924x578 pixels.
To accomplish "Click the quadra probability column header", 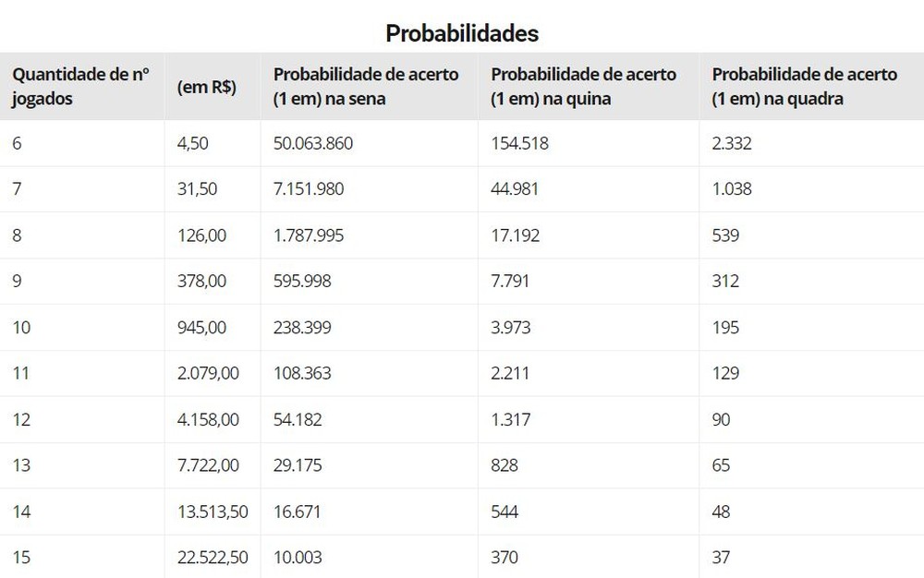I will [805, 87].
